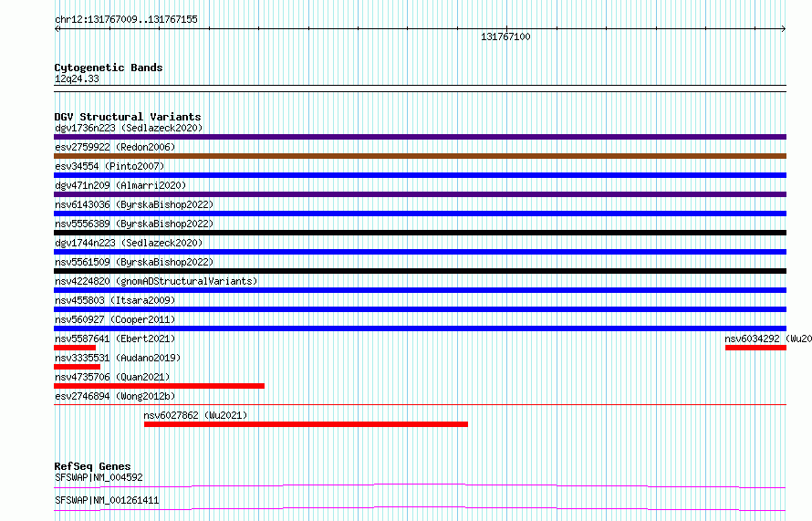This screenshot has width=812, height=521.
Task: Open nsv560927 (Cooper2011) variant label
Action: click(115, 319)
